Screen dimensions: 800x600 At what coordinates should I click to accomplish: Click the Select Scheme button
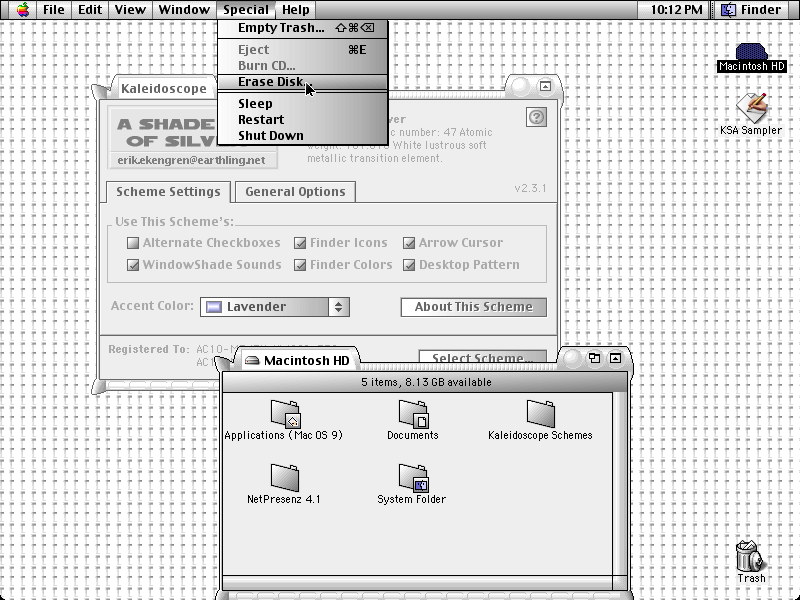tap(482, 356)
